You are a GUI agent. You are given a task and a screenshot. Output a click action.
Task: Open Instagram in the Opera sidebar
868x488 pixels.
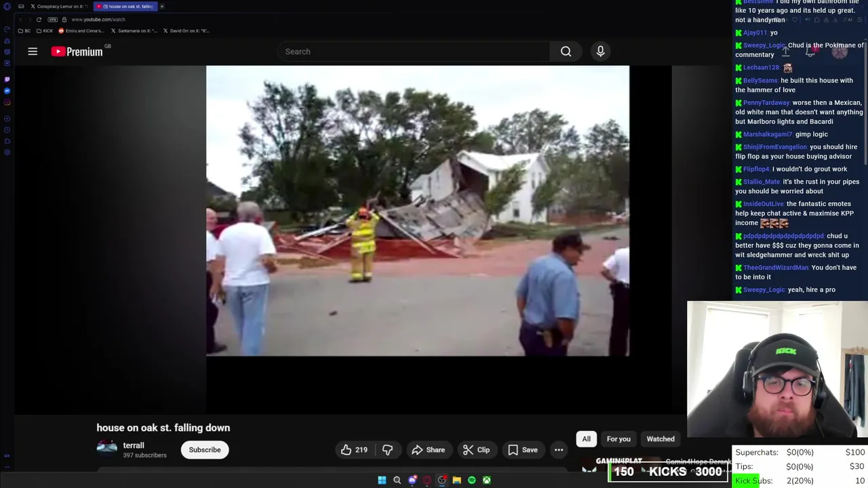coord(7,102)
